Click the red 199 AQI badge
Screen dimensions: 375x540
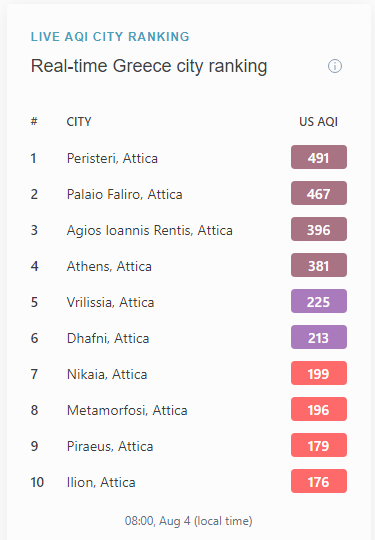319,373
